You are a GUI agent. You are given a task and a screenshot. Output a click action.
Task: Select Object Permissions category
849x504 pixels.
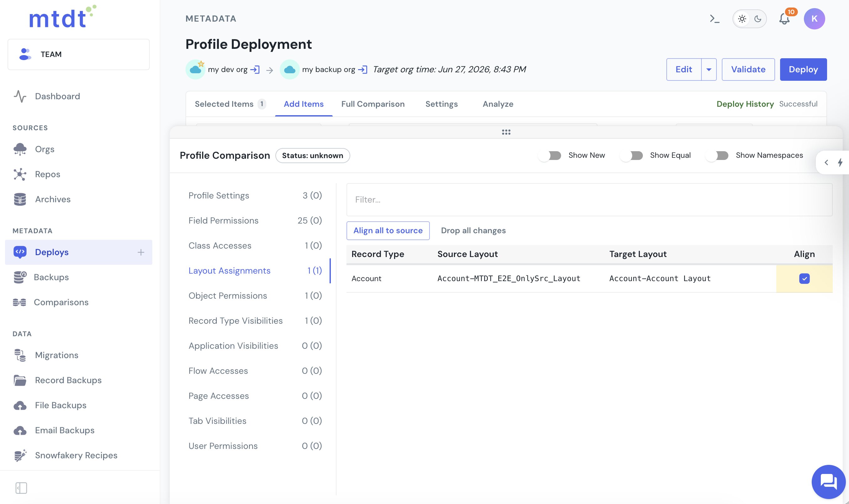point(255,296)
